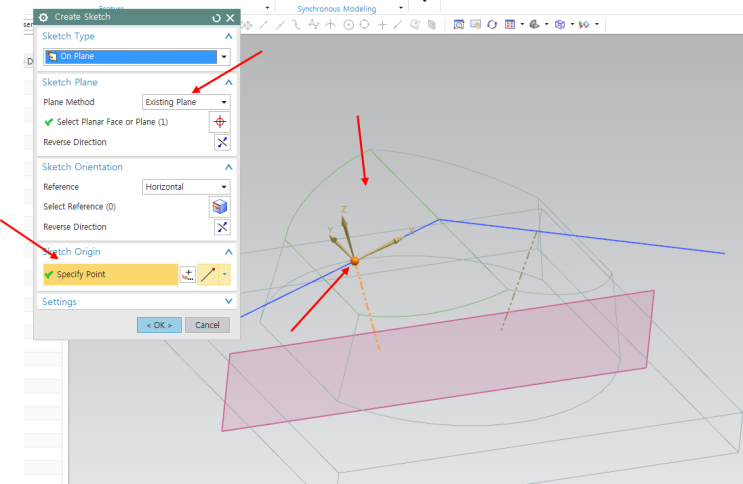
Task: Click the select planar face target icon
Action: tap(221, 122)
